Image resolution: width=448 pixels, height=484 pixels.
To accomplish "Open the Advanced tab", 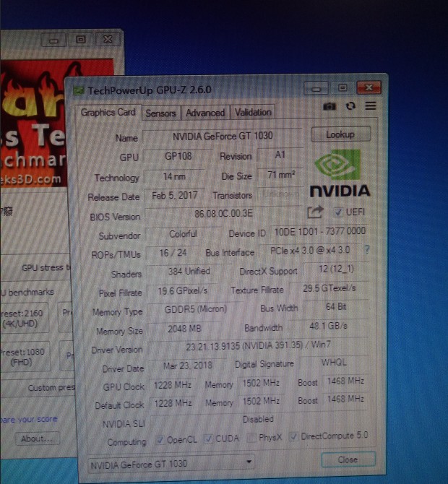I will 205,113.
